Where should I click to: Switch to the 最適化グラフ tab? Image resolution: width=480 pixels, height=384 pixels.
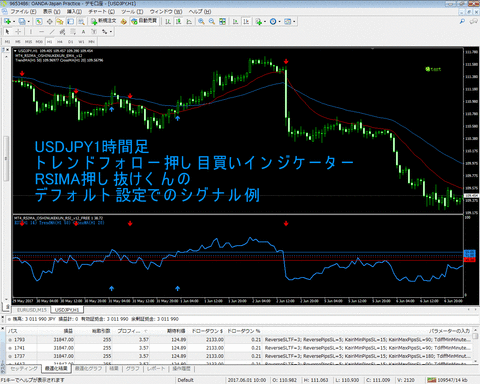click(88, 369)
